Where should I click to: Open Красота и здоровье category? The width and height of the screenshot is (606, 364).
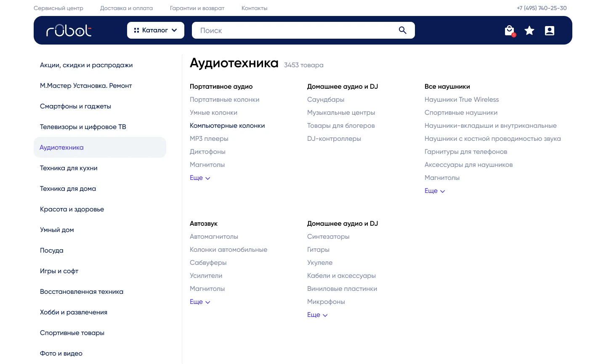point(72,209)
